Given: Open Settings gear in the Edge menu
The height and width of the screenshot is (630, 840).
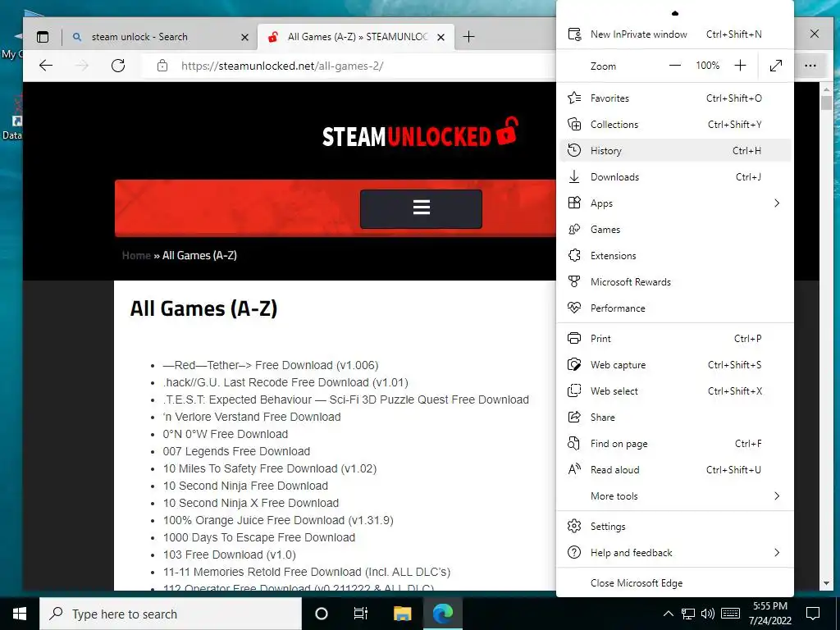Looking at the screenshot, I should 674,527.
